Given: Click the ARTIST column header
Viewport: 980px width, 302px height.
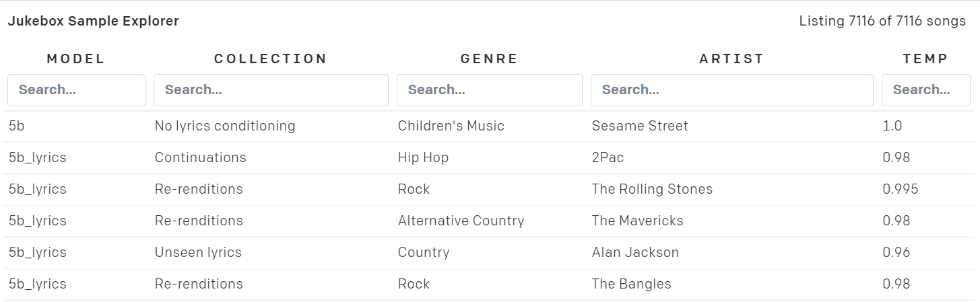Looking at the screenshot, I should point(731,59).
